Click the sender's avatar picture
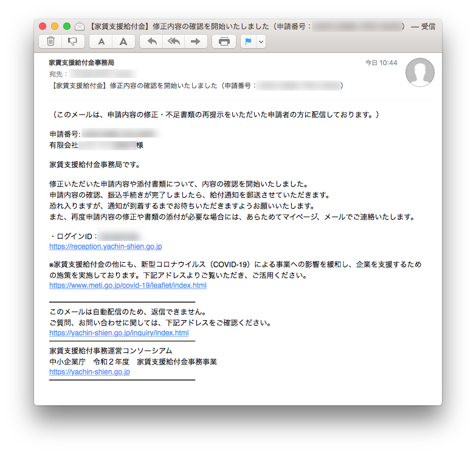 pos(419,72)
